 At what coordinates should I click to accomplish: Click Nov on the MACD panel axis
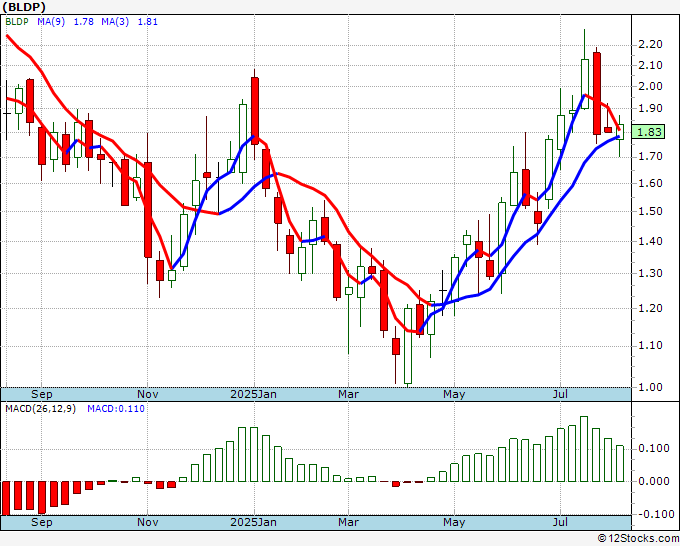(x=147, y=522)
